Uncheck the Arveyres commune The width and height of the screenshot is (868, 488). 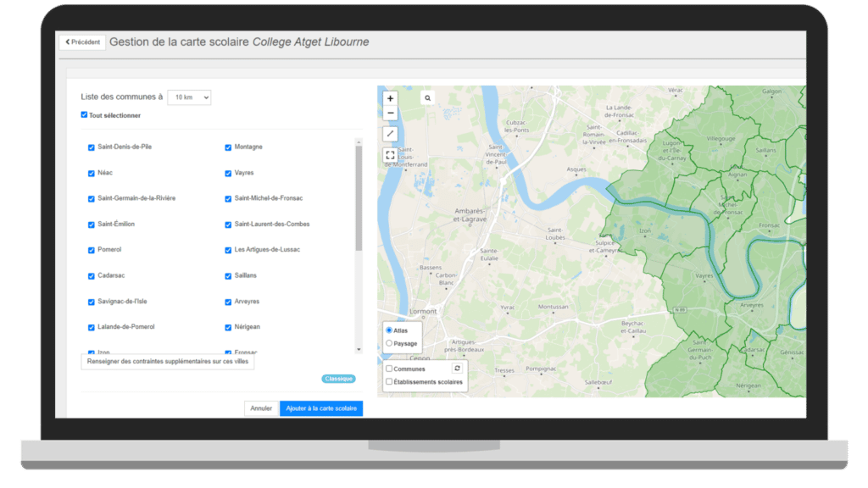(x=228, y=302)
